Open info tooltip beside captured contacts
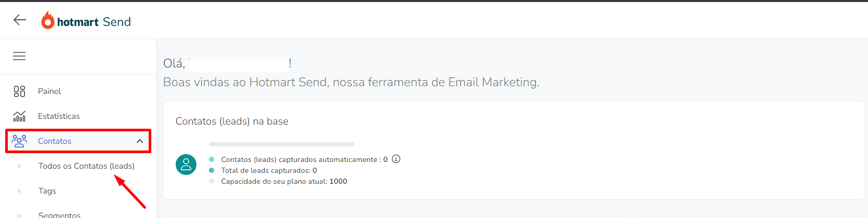Screen dimensions: 868x218 pos(396,159)
